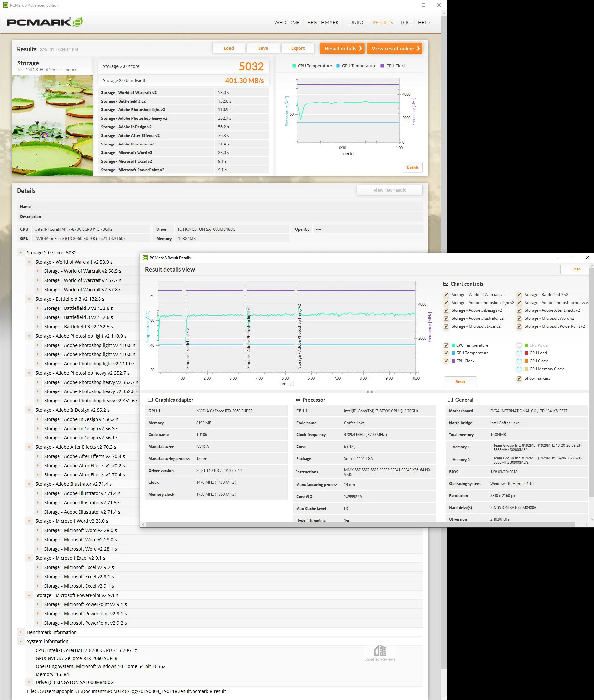Click the Chart controls chart icon

[x=446, y=284]
